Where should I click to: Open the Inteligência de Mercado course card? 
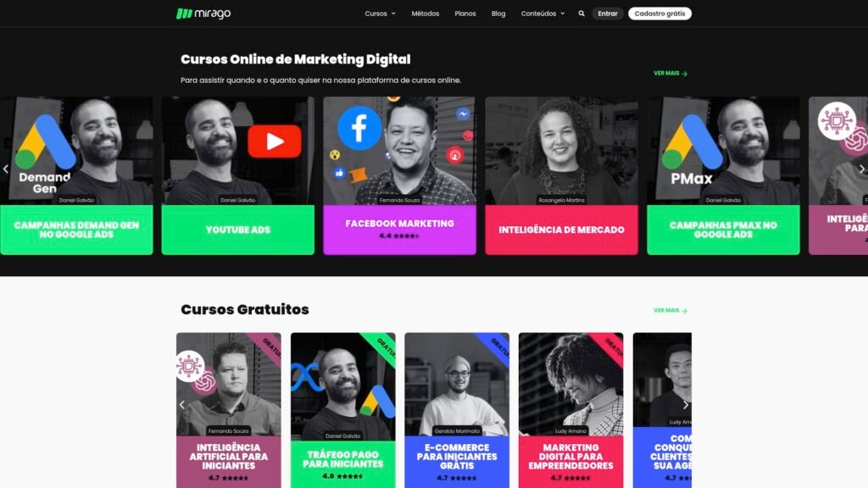pyautogui.click(x=561, y=176)
